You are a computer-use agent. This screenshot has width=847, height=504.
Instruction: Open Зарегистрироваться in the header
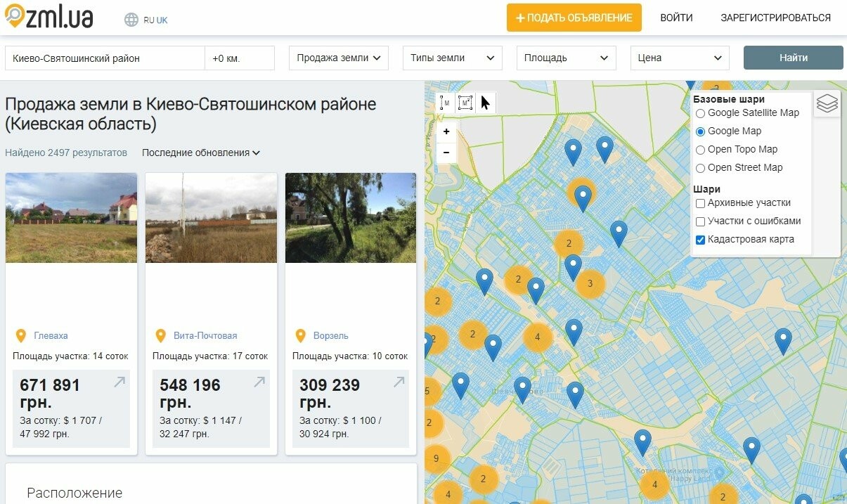[775, 18]
